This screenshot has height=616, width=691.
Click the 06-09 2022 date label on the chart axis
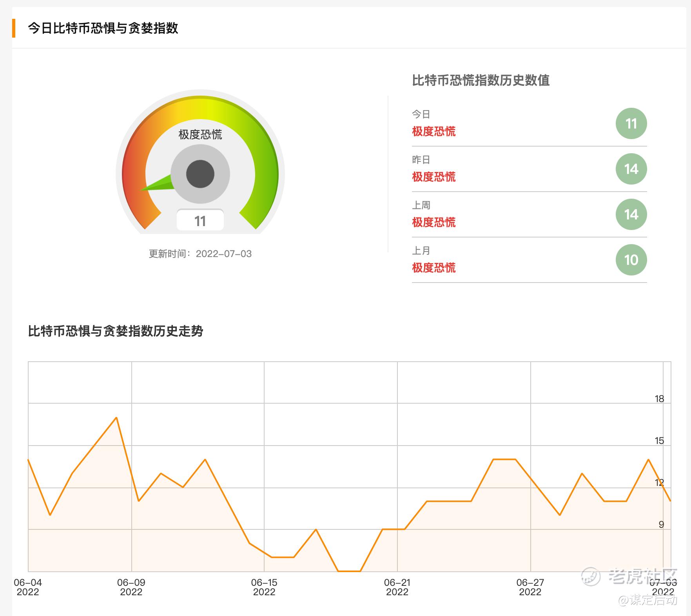pyautogui.click(x=131, y=587)
